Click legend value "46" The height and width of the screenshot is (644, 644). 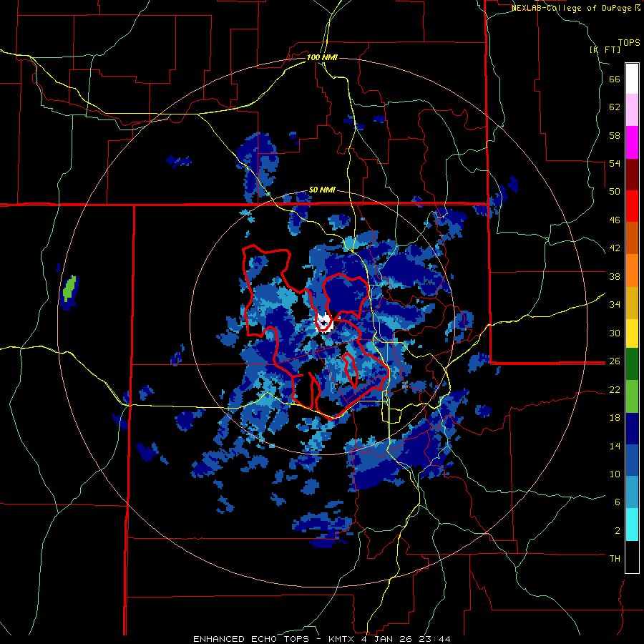(615, 220)
